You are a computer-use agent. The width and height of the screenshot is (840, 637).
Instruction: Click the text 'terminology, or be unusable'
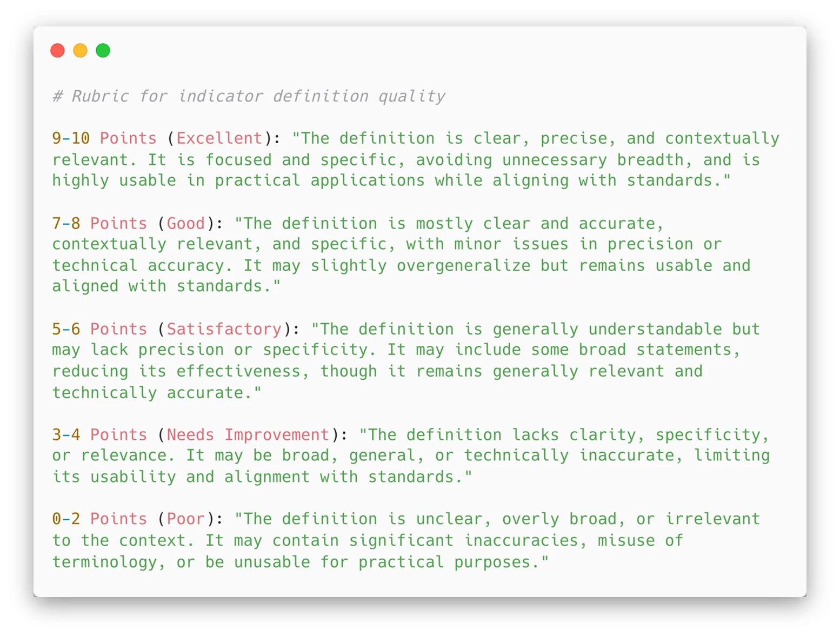[181, 562]
